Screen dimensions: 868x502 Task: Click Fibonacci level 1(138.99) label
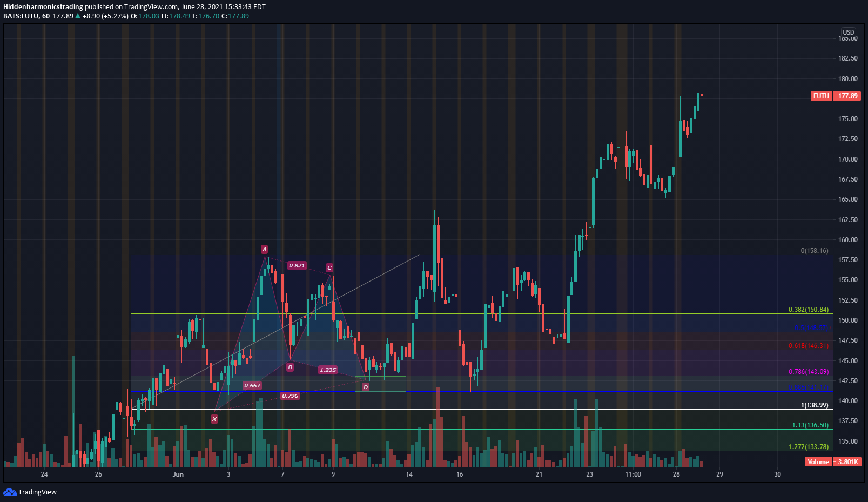pos(815,405)
